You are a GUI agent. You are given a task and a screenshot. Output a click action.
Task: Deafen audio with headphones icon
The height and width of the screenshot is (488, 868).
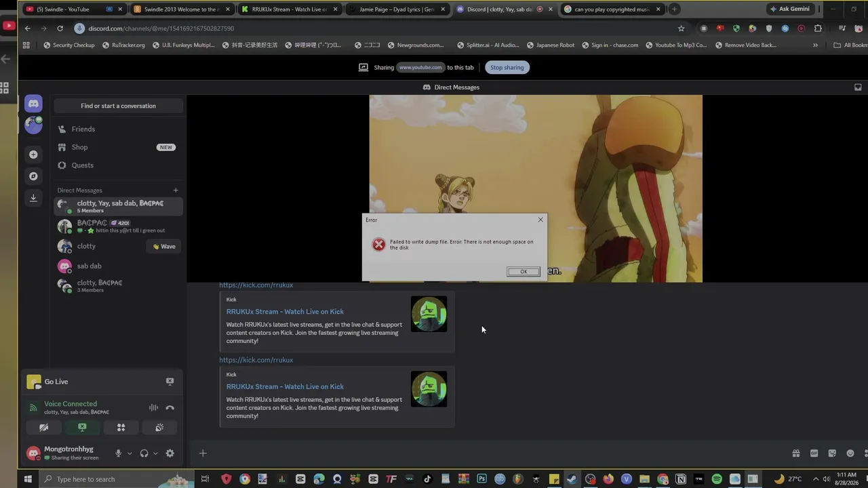click(x=144, y=453)
